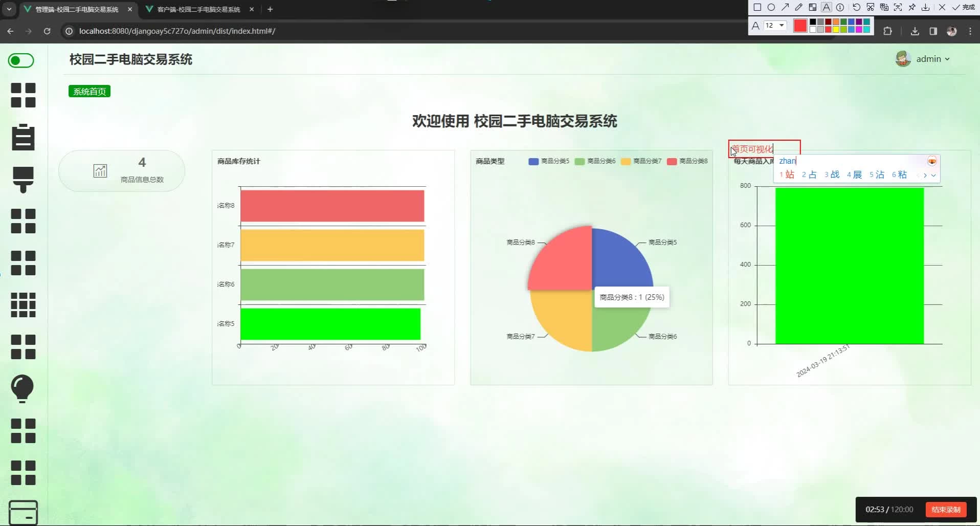Select the rectangle annotation tool
The height and width of the screenshot is (526, 980).
758,7
